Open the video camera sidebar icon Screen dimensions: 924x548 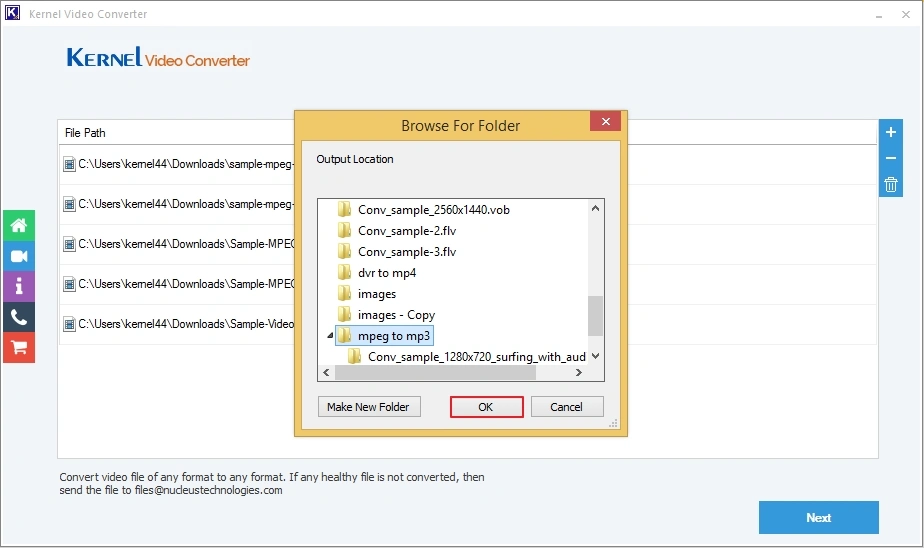pyautogui.click(x=19, y=256)
